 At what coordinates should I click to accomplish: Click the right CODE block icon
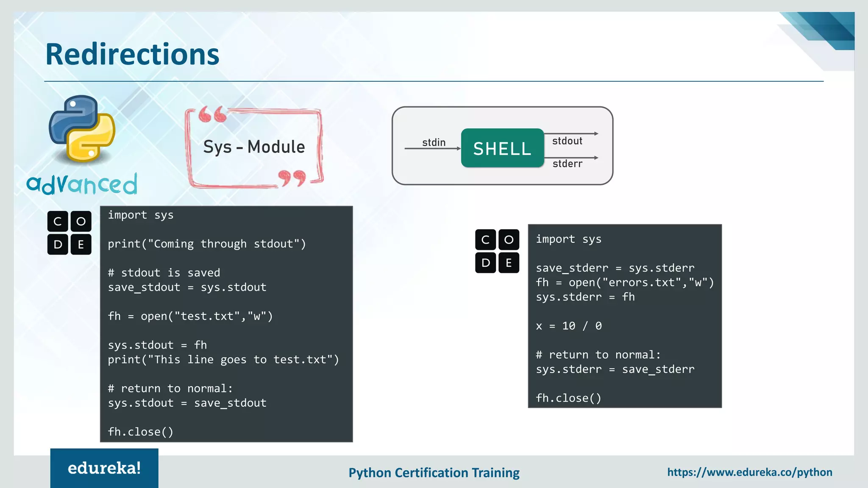tap(497, 251)
